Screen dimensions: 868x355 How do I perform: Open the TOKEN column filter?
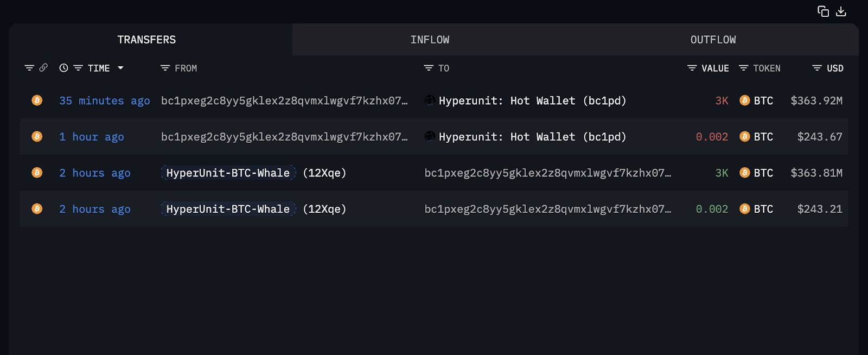(x=744, y=68)
